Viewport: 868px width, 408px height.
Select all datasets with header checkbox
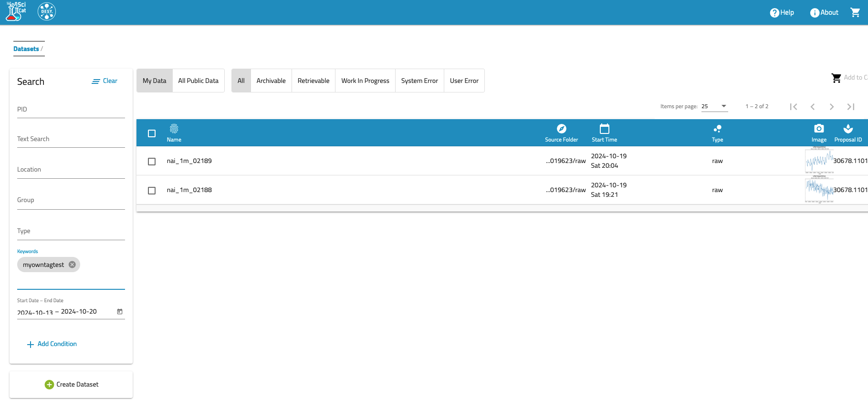coord(152,133)
